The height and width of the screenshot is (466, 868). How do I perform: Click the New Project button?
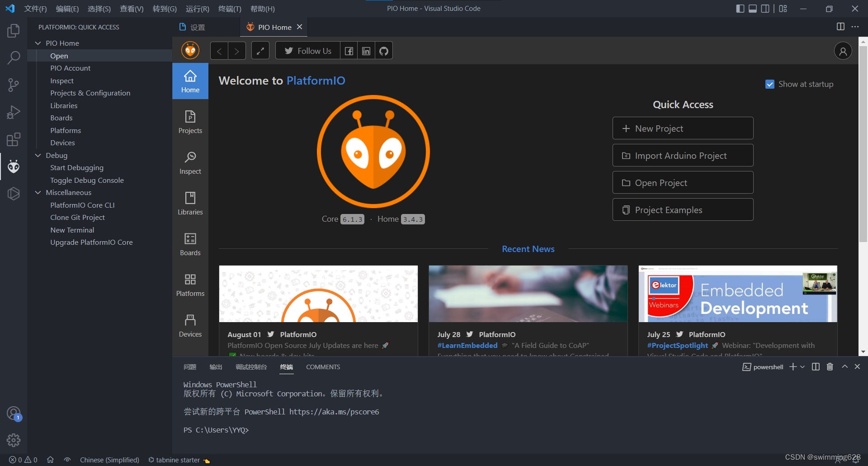[683, 128]
